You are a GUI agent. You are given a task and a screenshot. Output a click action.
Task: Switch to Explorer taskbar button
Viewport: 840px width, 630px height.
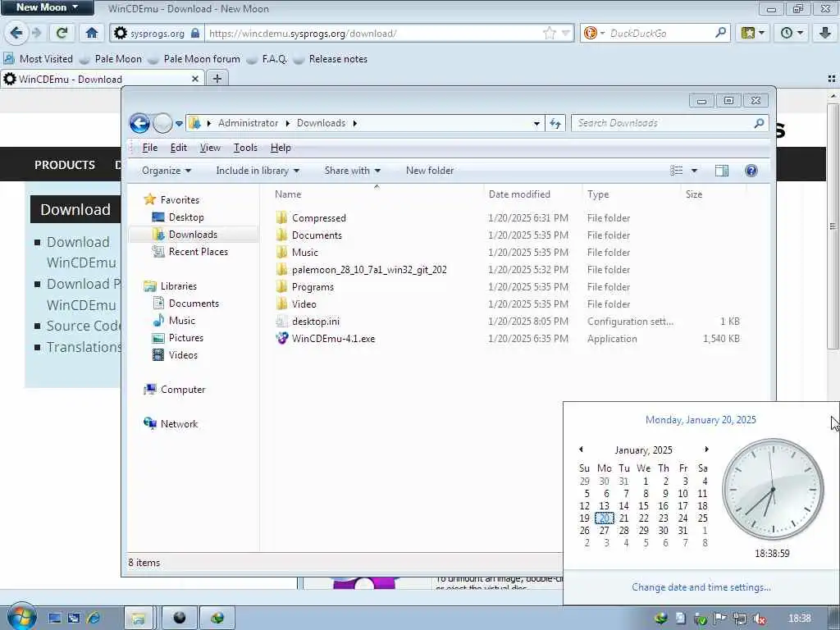coord(139,619)
